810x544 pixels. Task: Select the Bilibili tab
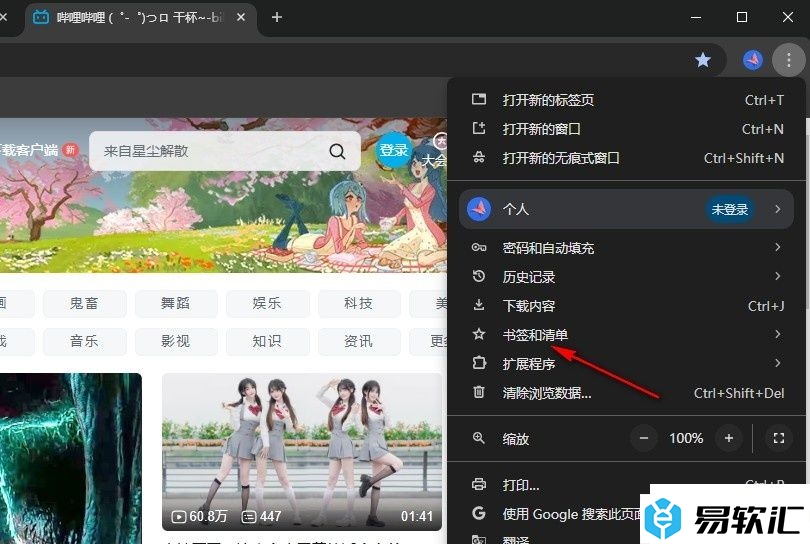[139, 18]
